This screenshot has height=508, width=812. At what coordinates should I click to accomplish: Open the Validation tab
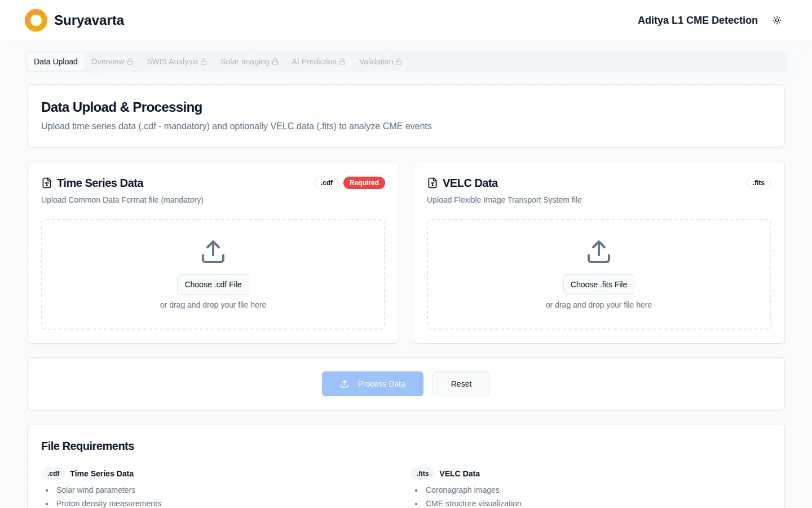380,62
